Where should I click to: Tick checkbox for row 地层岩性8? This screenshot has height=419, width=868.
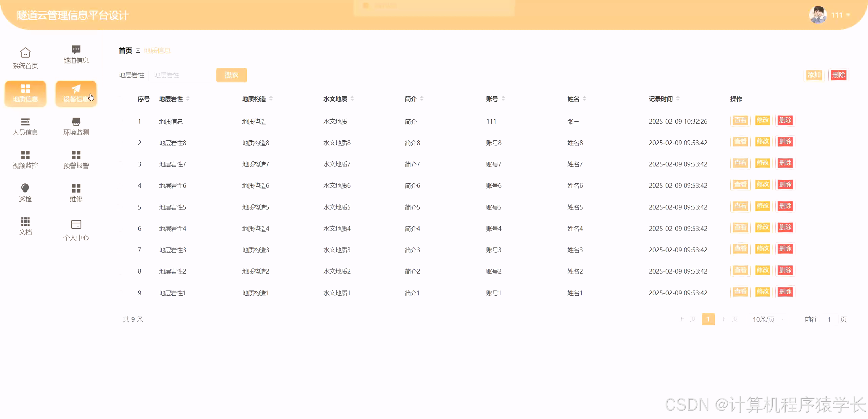click(120, 143)
